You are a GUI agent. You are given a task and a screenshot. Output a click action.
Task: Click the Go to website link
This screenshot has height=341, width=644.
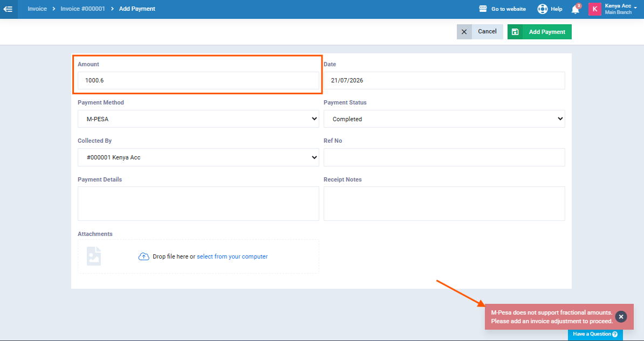click(x=509, y=9)
